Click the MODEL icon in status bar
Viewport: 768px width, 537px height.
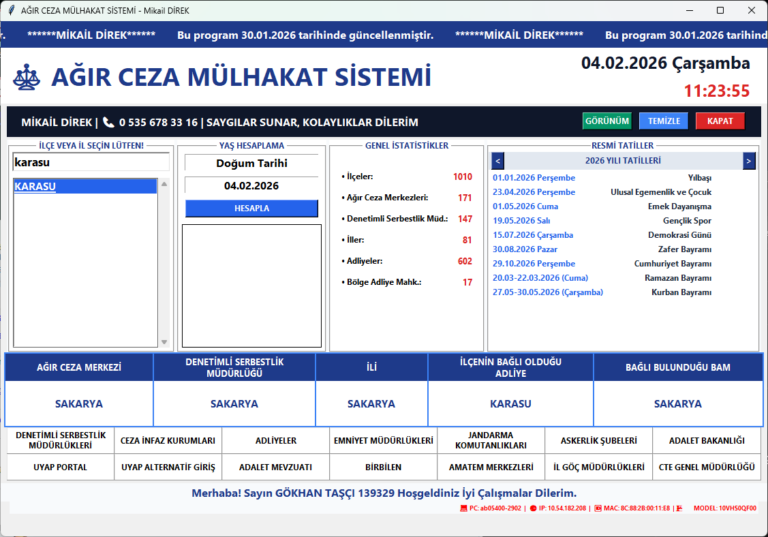pyautogui.click(x=679, y=509)
